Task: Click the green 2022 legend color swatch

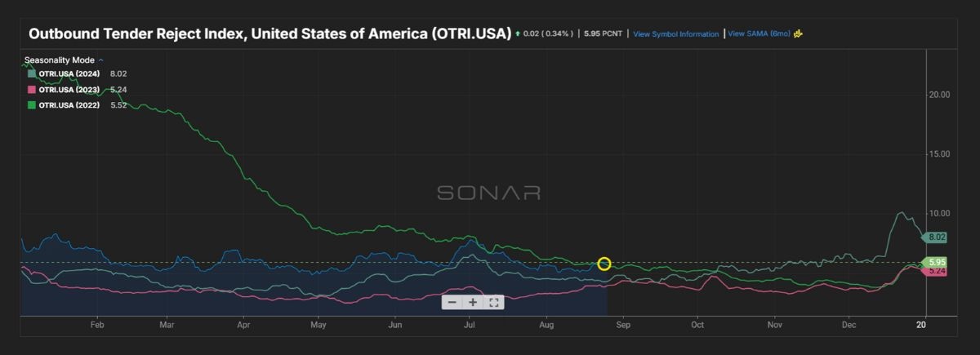Action: pos(31,104)
